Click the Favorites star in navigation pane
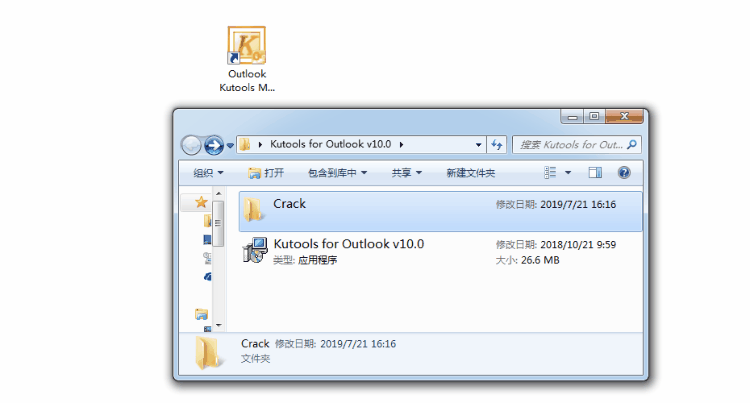750x403 pixels. coord(201,202)
